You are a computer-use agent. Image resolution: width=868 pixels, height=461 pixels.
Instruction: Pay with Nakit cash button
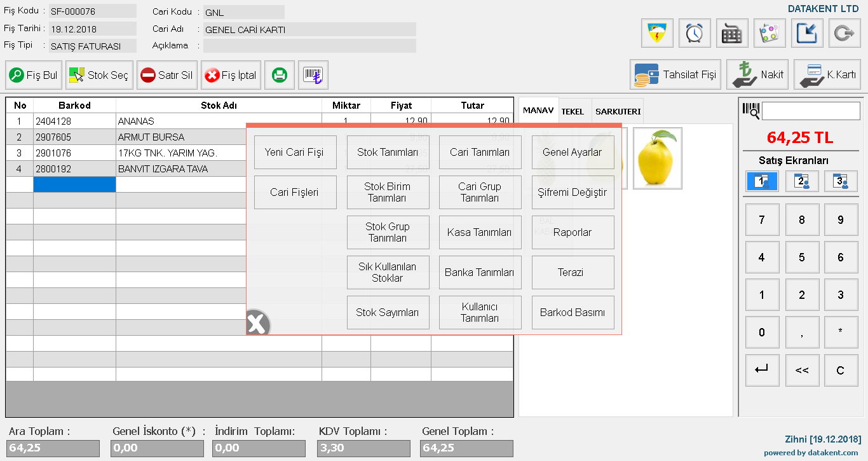coord(757,75)
